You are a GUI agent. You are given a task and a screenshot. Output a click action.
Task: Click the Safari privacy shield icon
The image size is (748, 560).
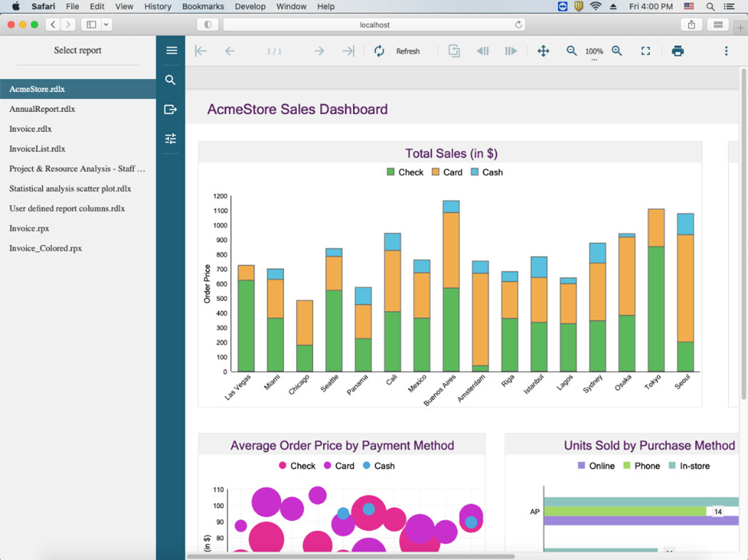tap(208, 24)
